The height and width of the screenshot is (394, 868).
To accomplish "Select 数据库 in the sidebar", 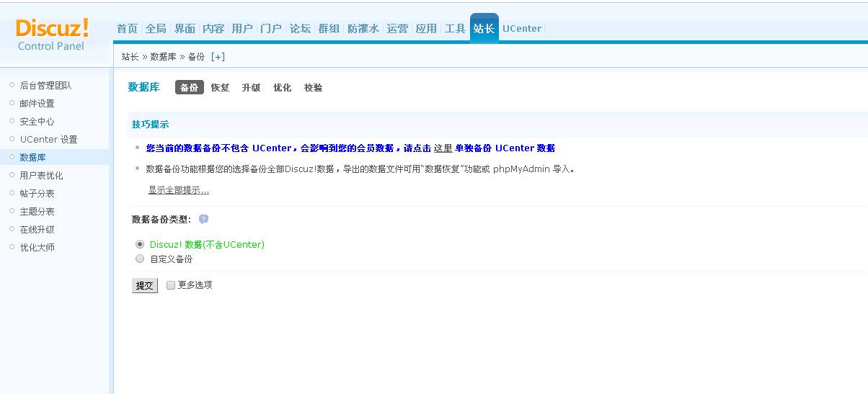I will [x=32, y=157].
